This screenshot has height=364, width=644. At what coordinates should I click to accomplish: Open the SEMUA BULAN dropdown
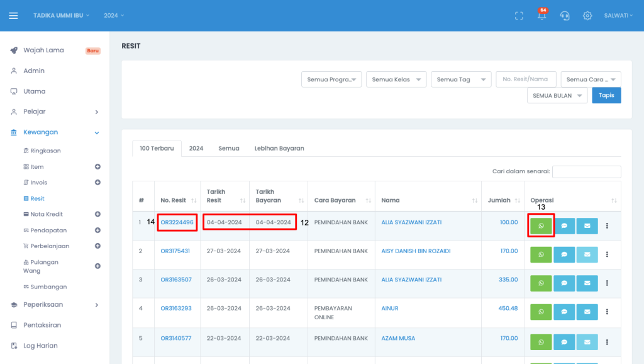point(557,96)
